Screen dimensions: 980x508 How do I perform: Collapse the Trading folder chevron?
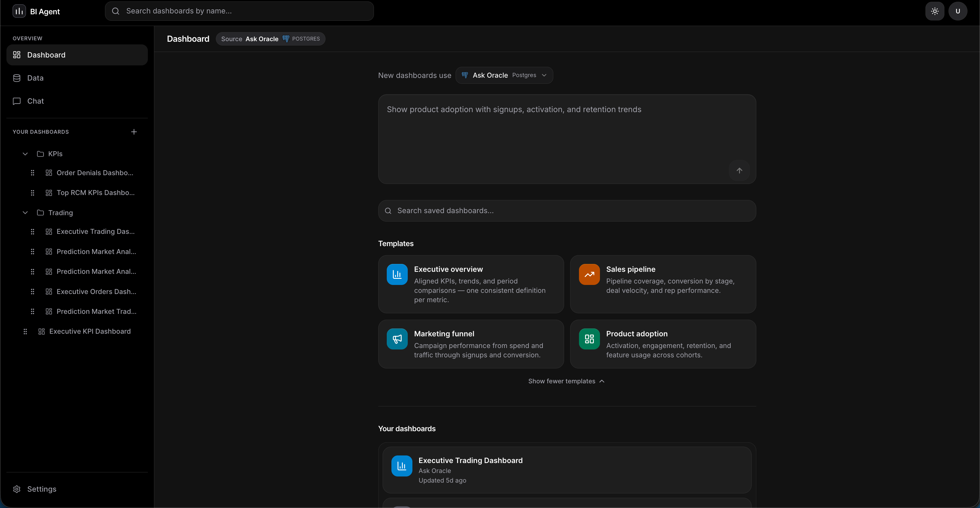coord(25,213)
